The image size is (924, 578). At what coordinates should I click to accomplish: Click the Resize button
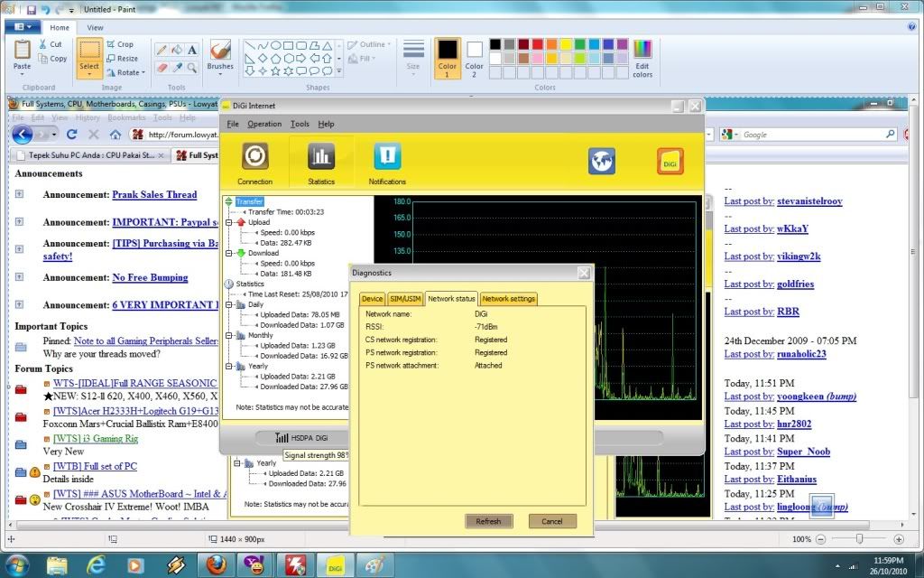[x=122, y=59]
